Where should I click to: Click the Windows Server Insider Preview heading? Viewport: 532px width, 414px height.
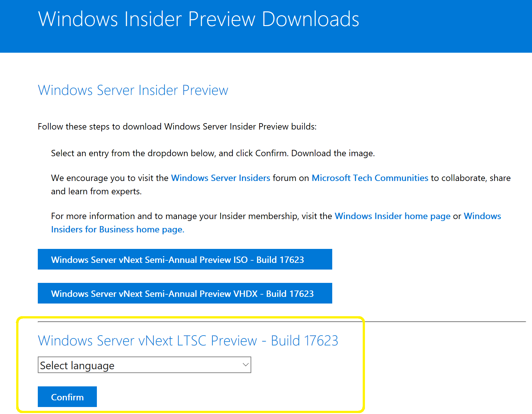click(133, 90)
